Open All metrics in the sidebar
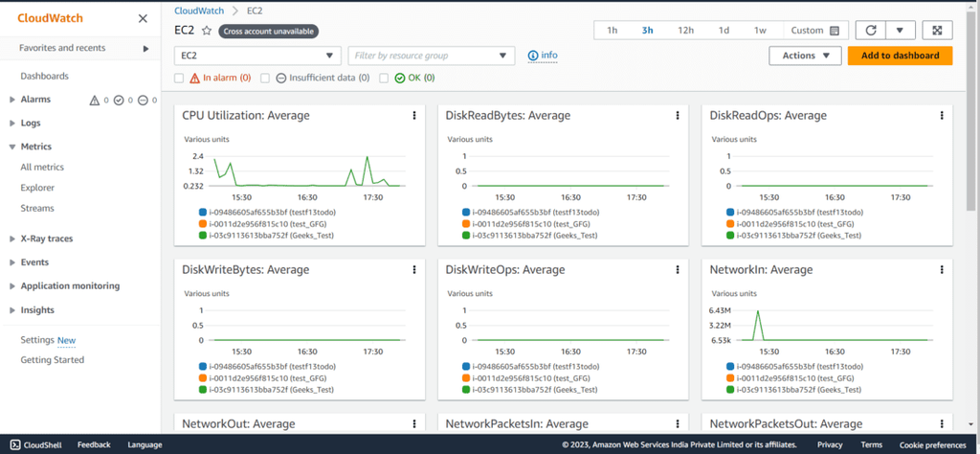 (x=42, y=167)
